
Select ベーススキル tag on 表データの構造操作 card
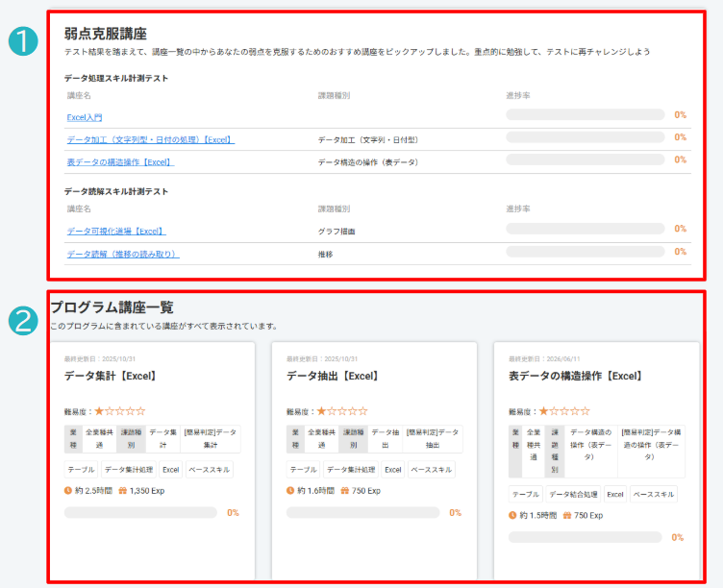coord(654,494)
